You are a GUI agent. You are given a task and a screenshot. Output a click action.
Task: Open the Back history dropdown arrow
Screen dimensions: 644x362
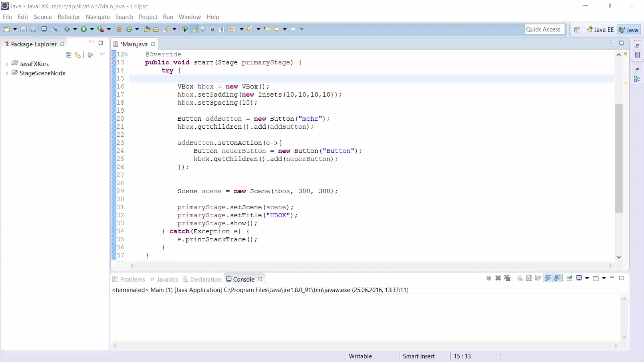285,29
